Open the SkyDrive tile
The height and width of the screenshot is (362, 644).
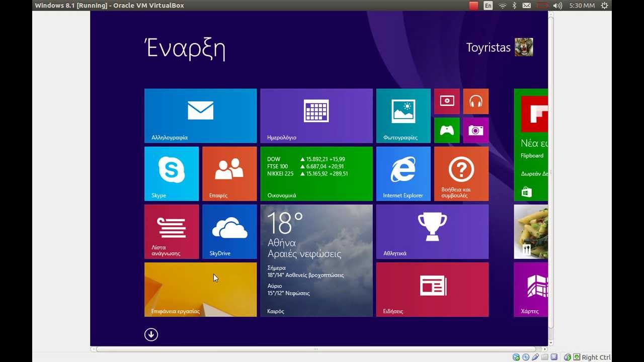pos(229,231)
